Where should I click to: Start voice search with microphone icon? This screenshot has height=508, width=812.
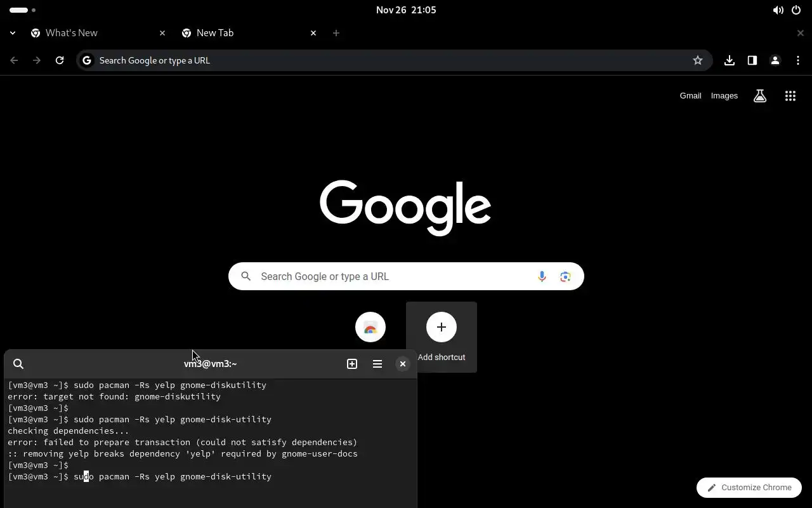(542, 276)
